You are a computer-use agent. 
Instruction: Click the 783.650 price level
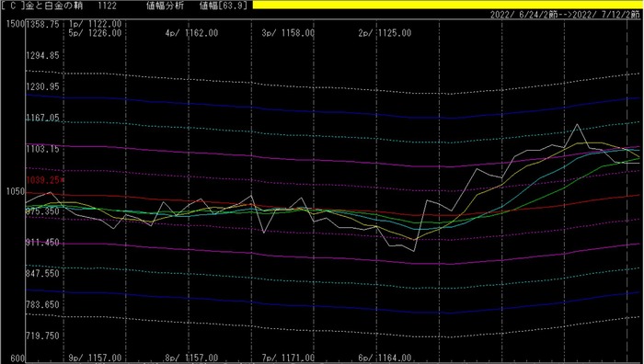coord(42,304)
